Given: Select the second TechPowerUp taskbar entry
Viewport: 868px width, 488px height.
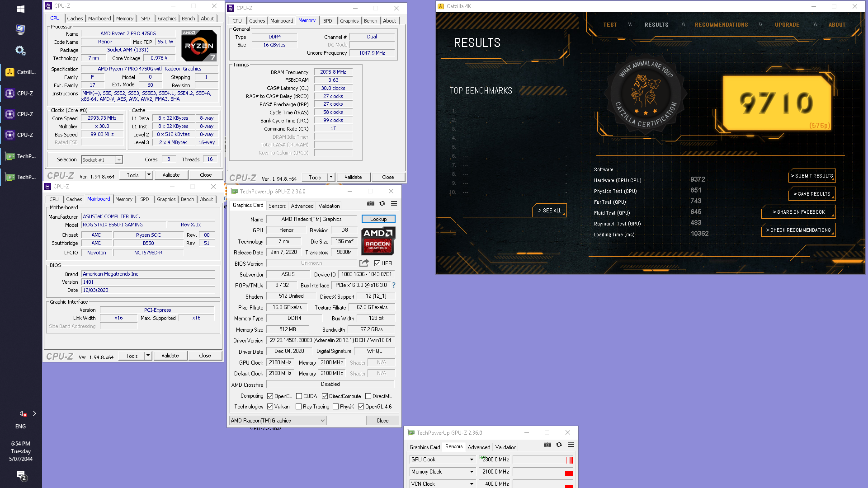Looking at the screenshot, I should click(21, 177).
